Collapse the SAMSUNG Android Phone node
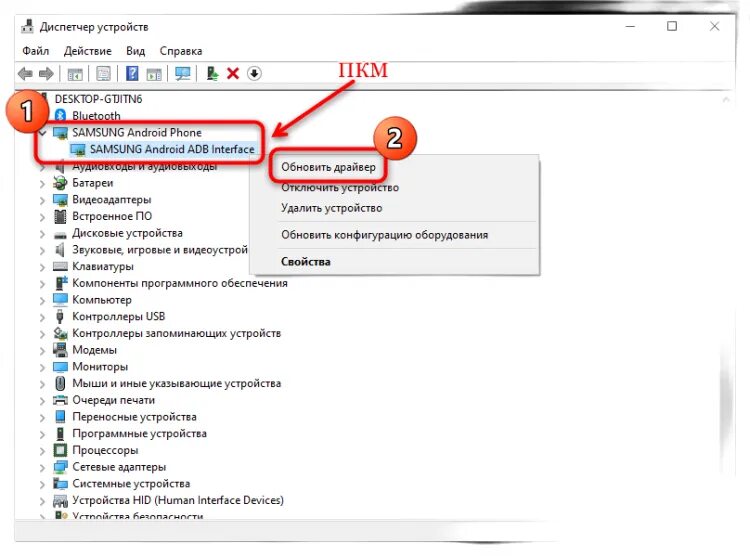Viewport: 750px width, 556px height. [43, 133]
